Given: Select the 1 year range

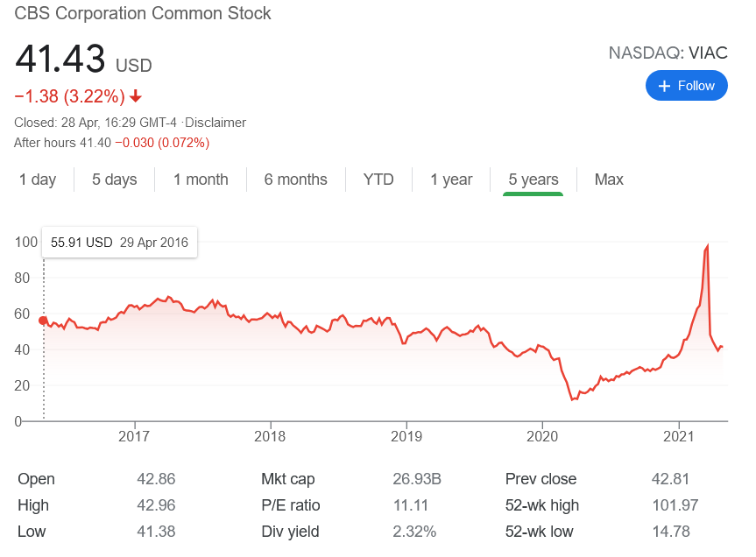Looking at the screenshot, I should (x=451, y=180).
